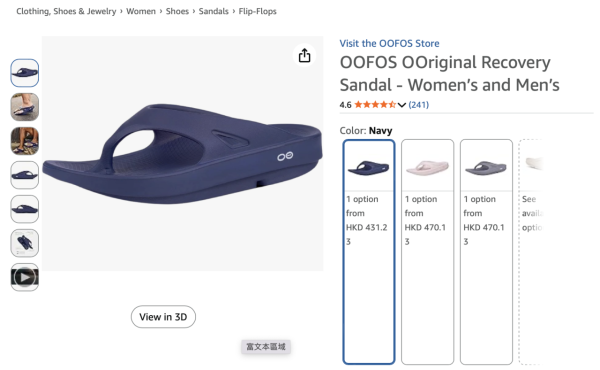
Task: Choose the gray sandal color option
Action: [x=486, y=252]
